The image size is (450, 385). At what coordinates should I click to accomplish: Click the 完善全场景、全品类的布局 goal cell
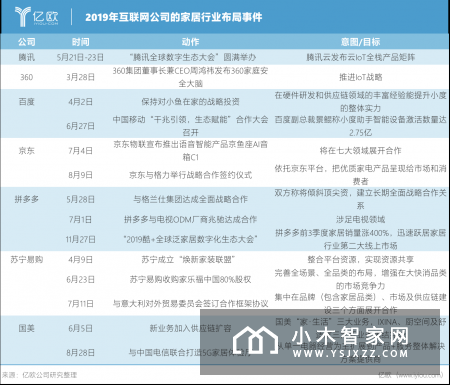(x=360, y=279)
